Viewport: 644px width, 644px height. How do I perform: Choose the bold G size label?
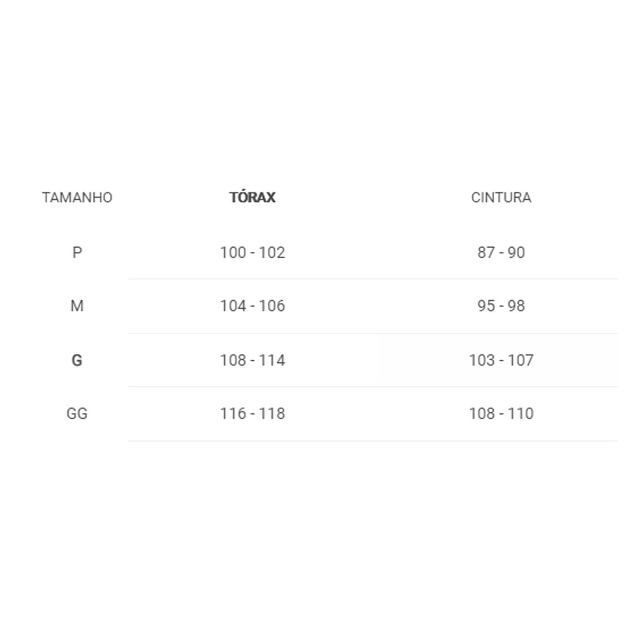coord(77,360)
